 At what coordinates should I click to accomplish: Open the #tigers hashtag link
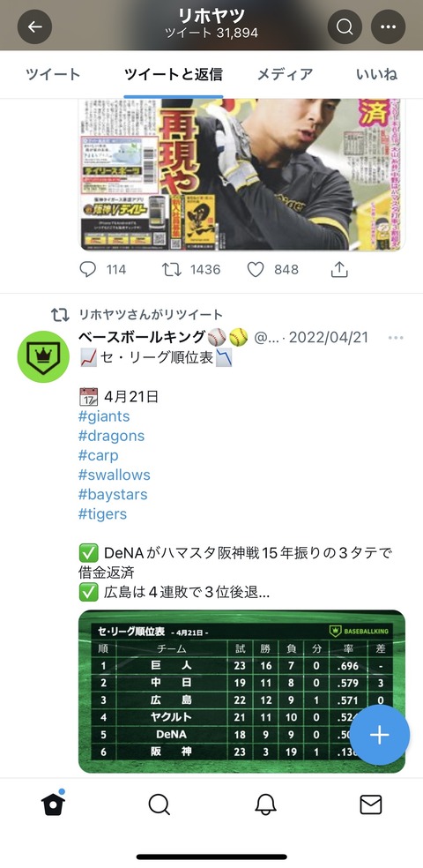click(x=102, y=513)
